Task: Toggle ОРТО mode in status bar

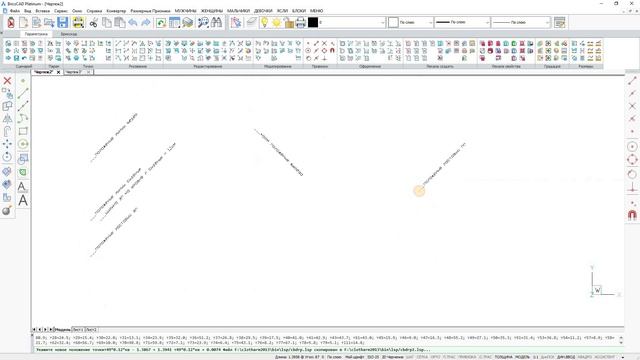Action: (436, 357)
